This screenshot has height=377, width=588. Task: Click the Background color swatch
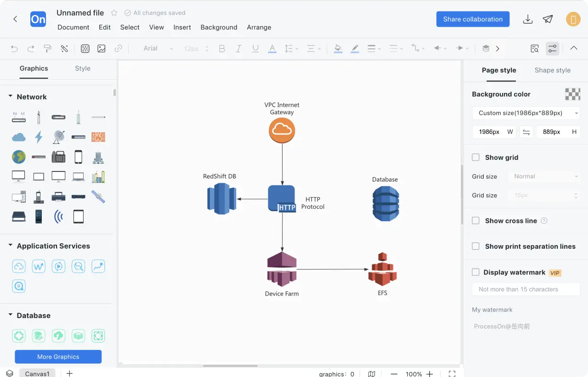point(572,94)
